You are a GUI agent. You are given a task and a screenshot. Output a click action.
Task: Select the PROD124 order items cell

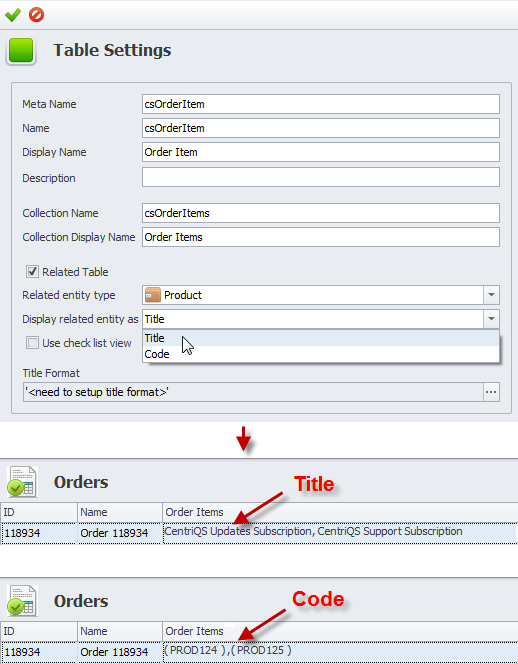pos(340,651)
